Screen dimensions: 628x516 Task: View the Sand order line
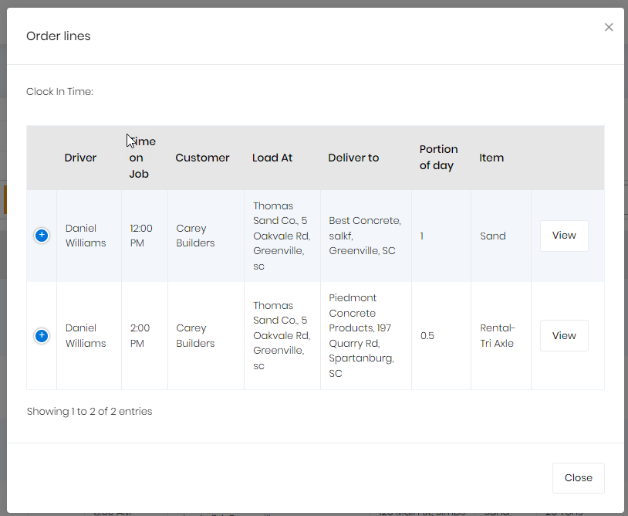(564, 236)
